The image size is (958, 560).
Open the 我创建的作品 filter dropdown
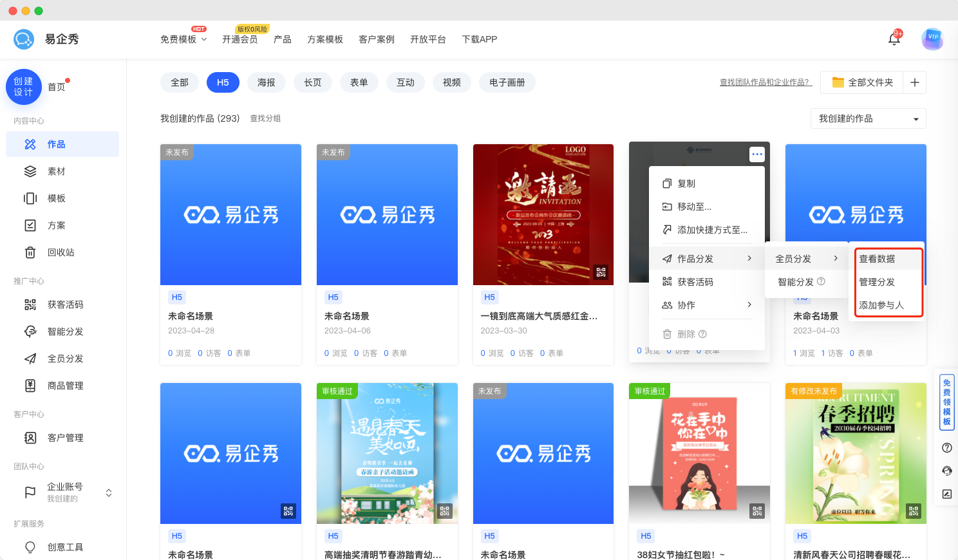[868, 118]
